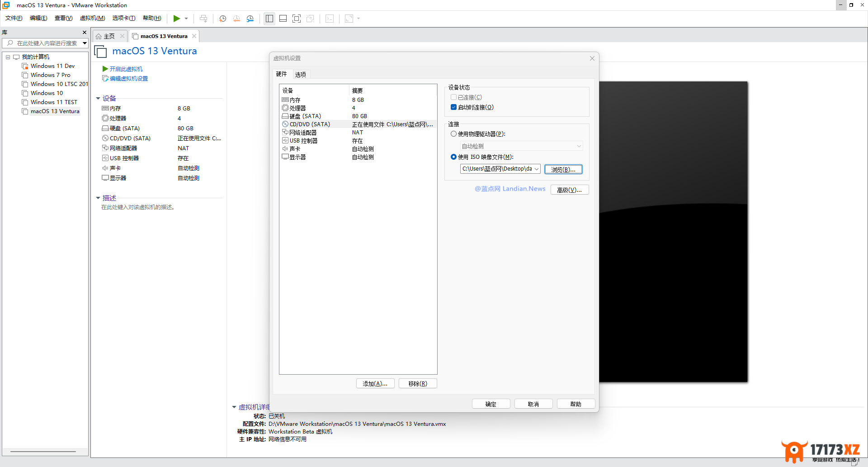The height and width of the screenshot is (467, 868).
Task: Toggle 启动时连接 checkbox
Action: 453,107
